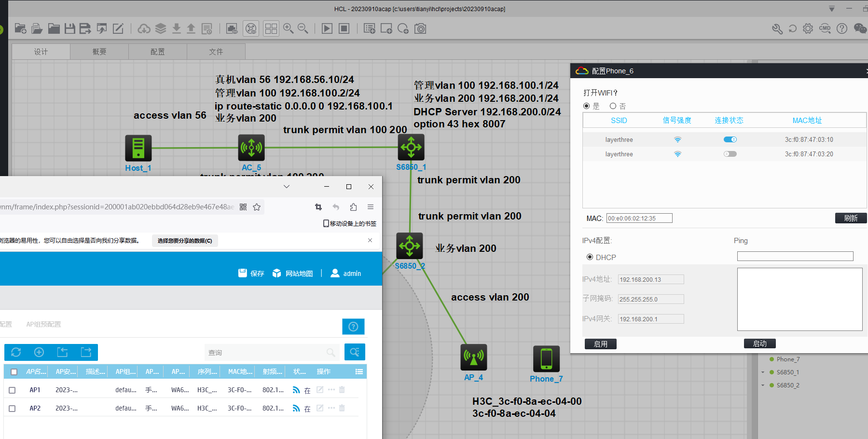Image resolution: width=868 pixels, height=439 pixels.
Task: Stop all devices with stop icon
Action: 344,29
